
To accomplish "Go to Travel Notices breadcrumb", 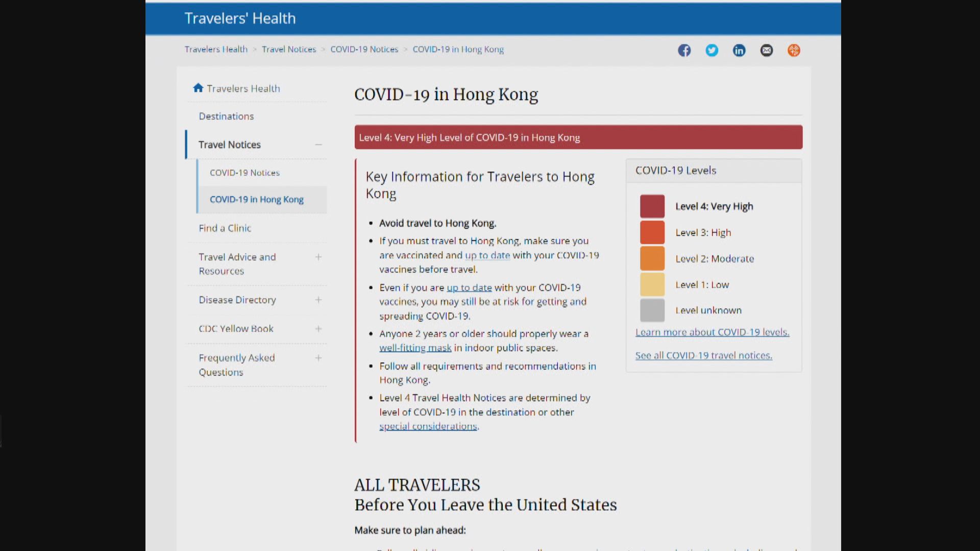I will coord(289,49).
